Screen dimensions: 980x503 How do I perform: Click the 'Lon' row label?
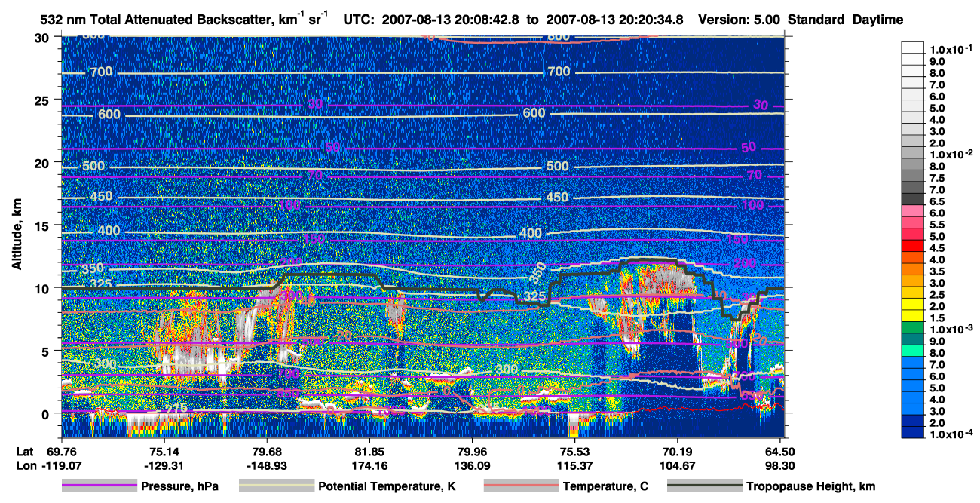tap(25, 465)
